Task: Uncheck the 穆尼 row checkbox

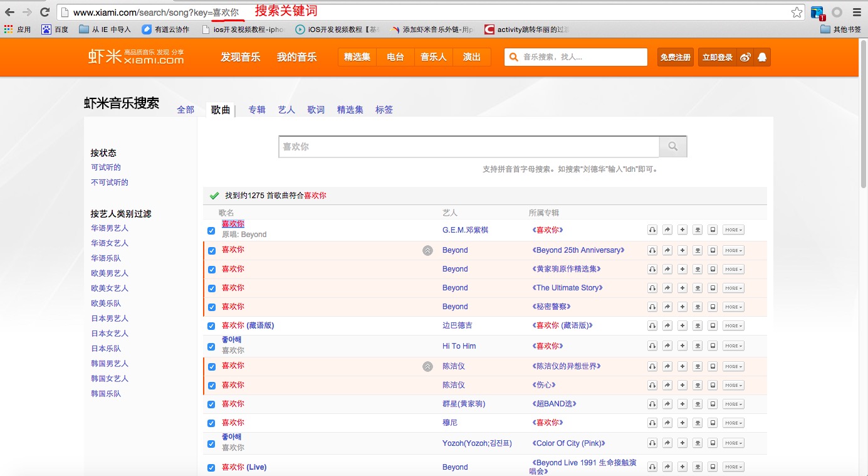Action: point(211,423)
